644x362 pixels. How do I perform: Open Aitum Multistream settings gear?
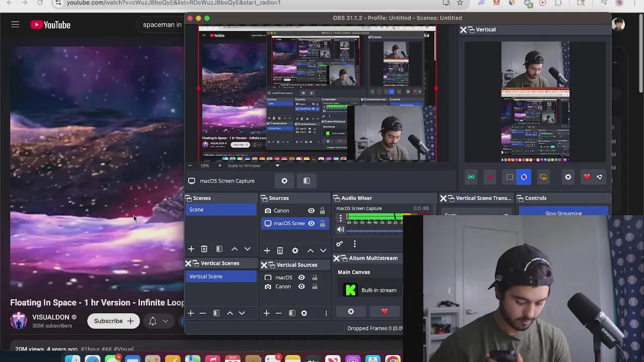point(351,312)
